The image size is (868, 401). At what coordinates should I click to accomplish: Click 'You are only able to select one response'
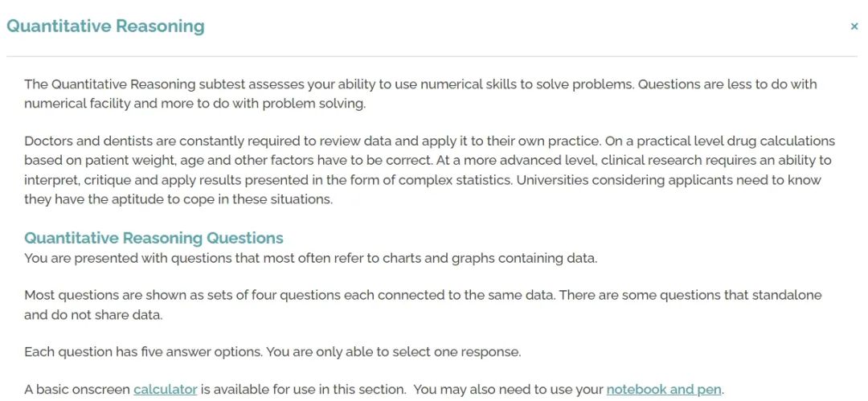tap(394, 352)
